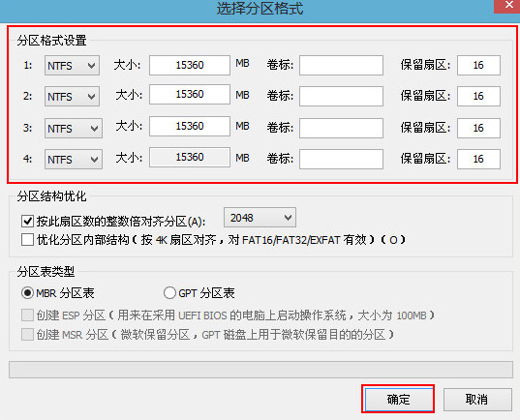The height and width of the screenshot is (420, 520).
Task: Click partition 2 保留扇区 field
Action: pos(478,96)
